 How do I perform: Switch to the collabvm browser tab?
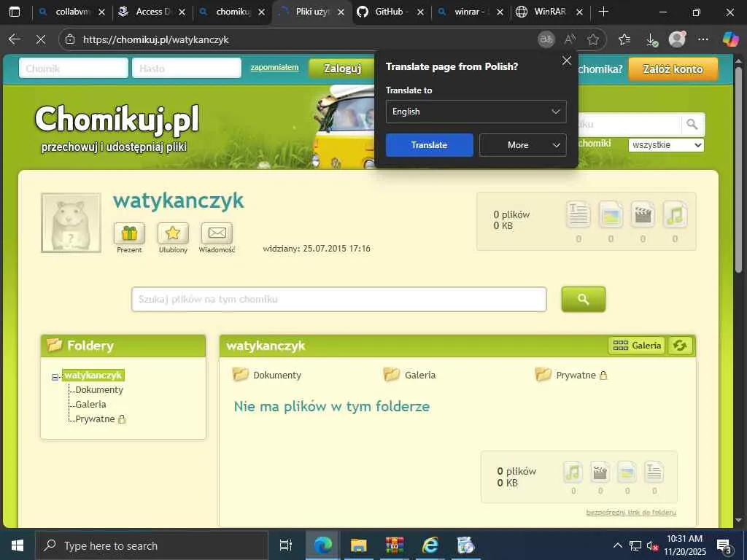72,12
